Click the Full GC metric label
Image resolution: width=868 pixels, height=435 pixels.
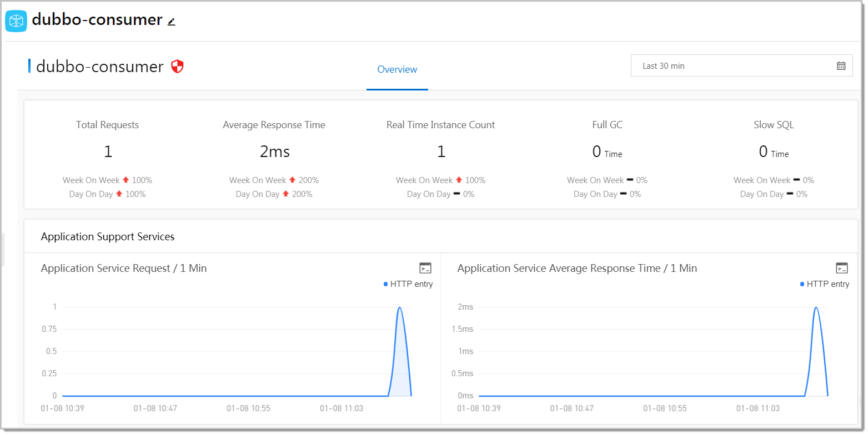coord(608,125)
